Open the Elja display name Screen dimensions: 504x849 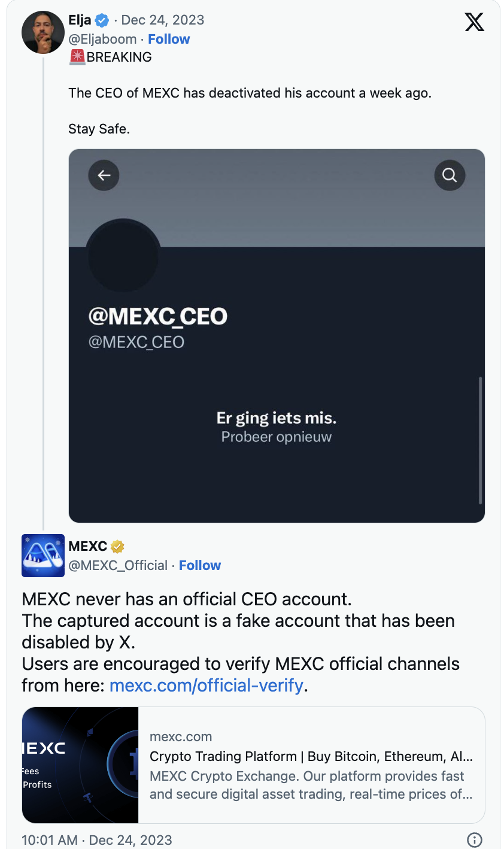click(x=80, y=20)
